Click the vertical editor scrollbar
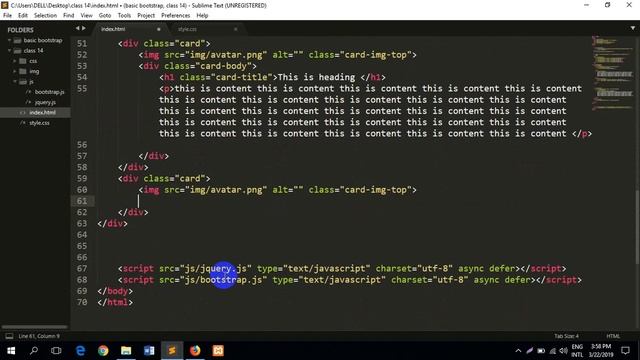The height and width of the screenshot is (360, 640). (x=638, y=227)
